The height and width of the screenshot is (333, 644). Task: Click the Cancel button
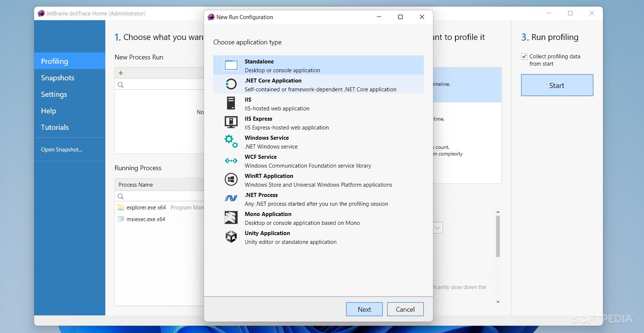(405, 309)
